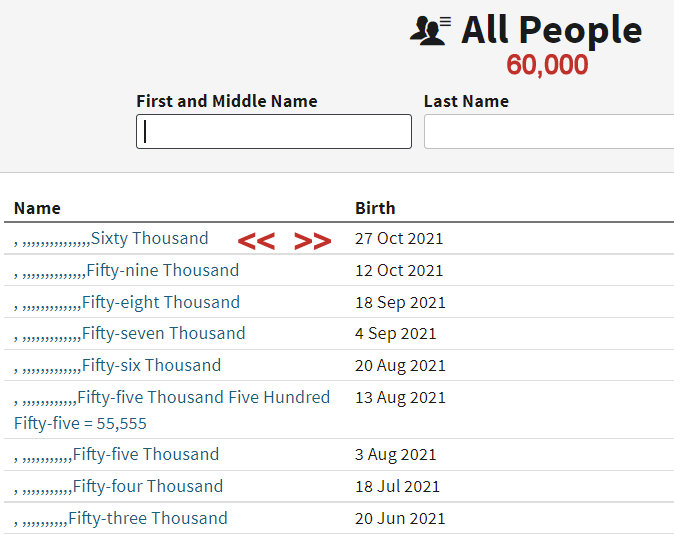Screen dimensions: 674x534
Task: Click the Fifty-six Thousand name link
Action: 151,366
